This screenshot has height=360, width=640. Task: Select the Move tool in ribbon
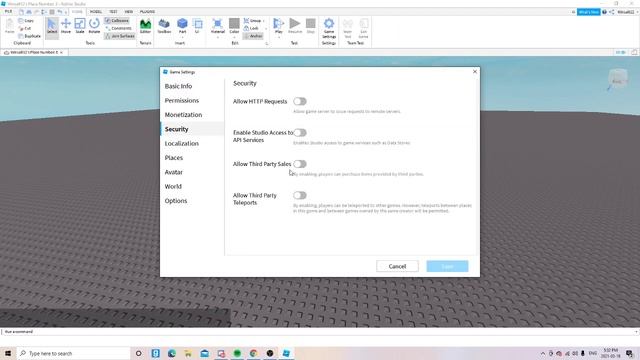66,26
